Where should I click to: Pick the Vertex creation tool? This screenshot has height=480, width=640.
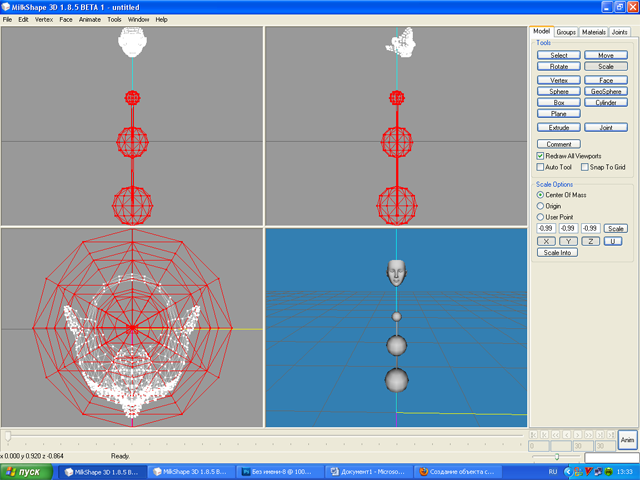[558, 80]
